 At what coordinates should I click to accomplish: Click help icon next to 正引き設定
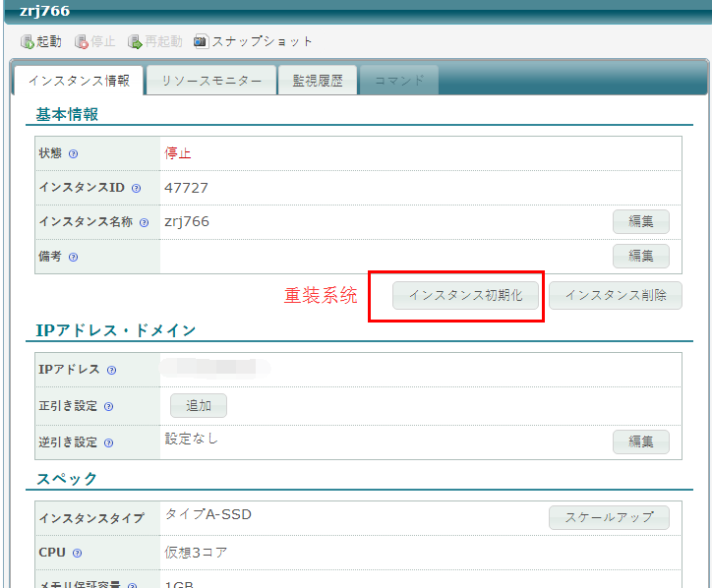(x=108, y=406)
